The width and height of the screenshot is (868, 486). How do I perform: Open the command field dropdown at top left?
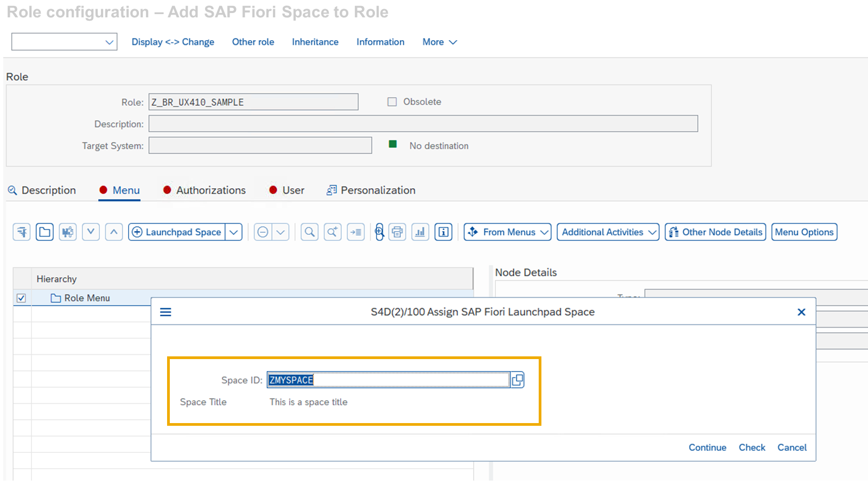pyautogui.click(x=109, y=42)
